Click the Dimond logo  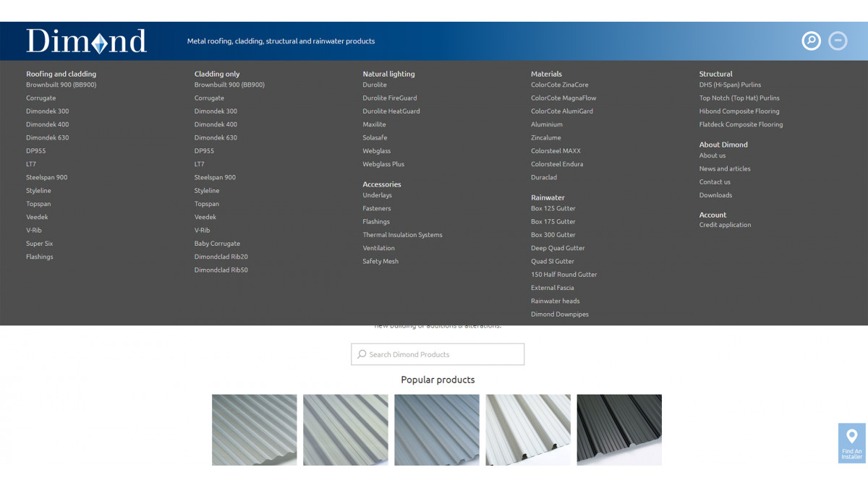(87, 41)
